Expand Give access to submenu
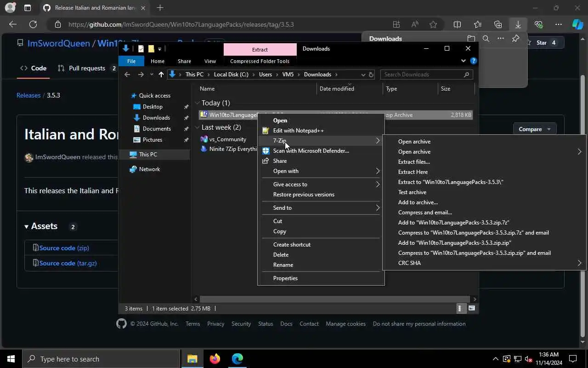588x368 pixels. click(378, 184)
